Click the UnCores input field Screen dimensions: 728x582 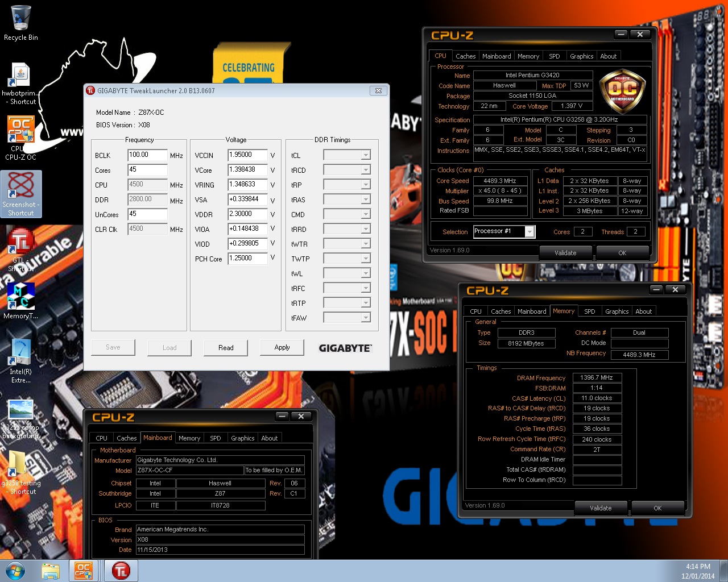[147, 214]
